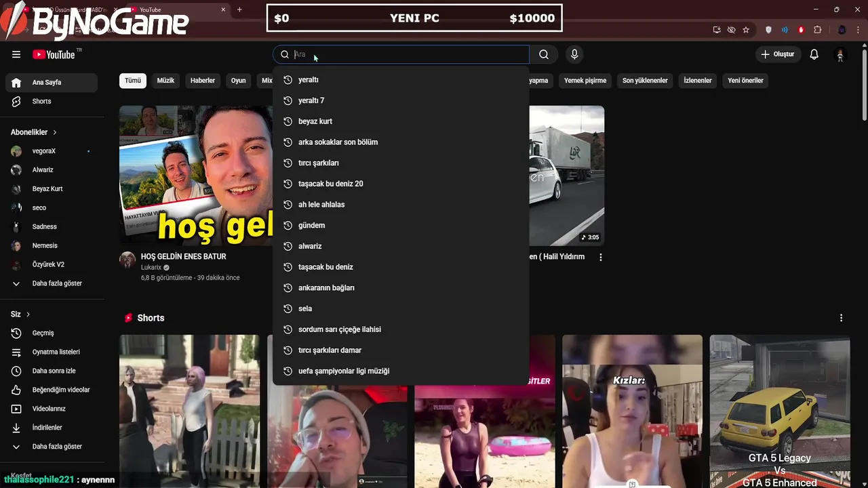Image resolution: width=868 pixels, height=488 pixels.
Task: Open the vegoraX subscription channel
Action: point(52,151)
